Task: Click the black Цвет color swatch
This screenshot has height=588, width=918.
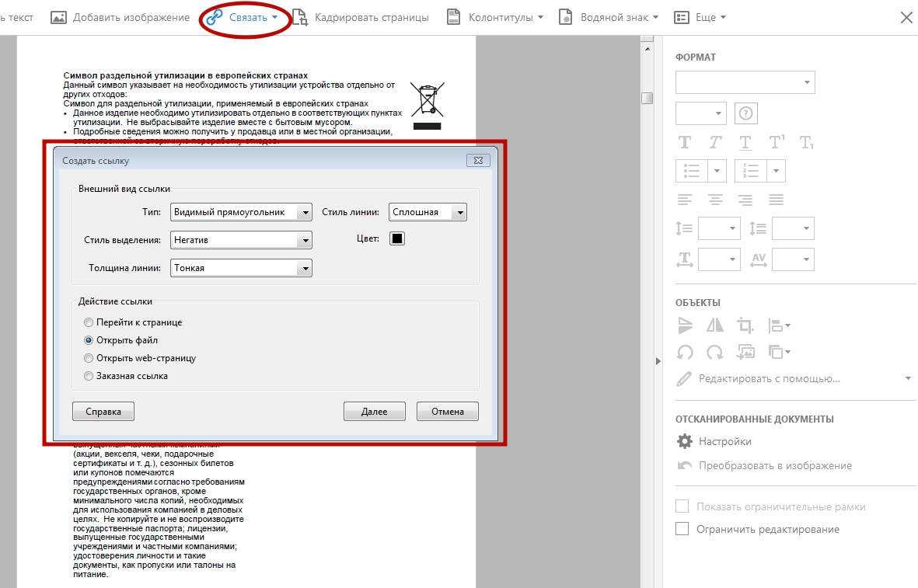Action: click(397, 238)
